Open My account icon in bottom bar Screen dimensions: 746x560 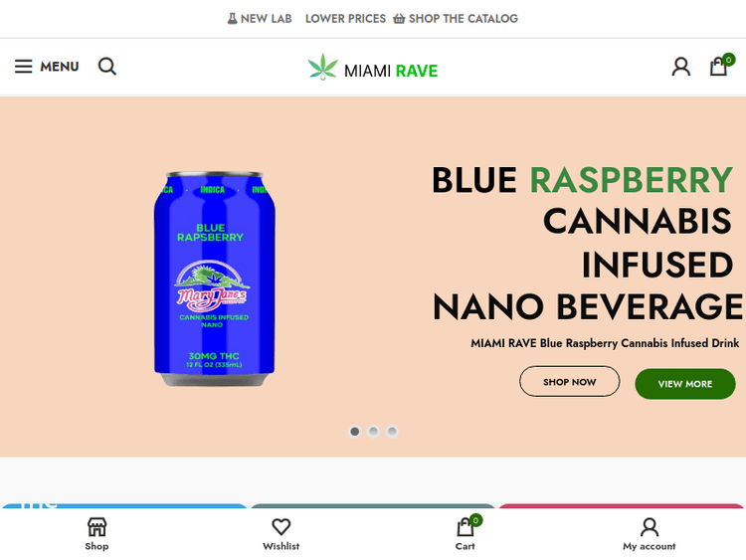pos(650,527)
